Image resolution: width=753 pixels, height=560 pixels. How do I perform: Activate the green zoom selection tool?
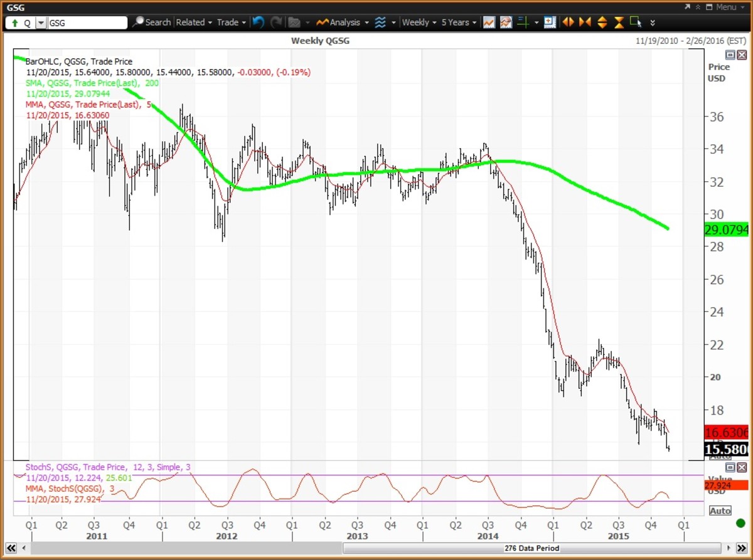coord(636,22)
